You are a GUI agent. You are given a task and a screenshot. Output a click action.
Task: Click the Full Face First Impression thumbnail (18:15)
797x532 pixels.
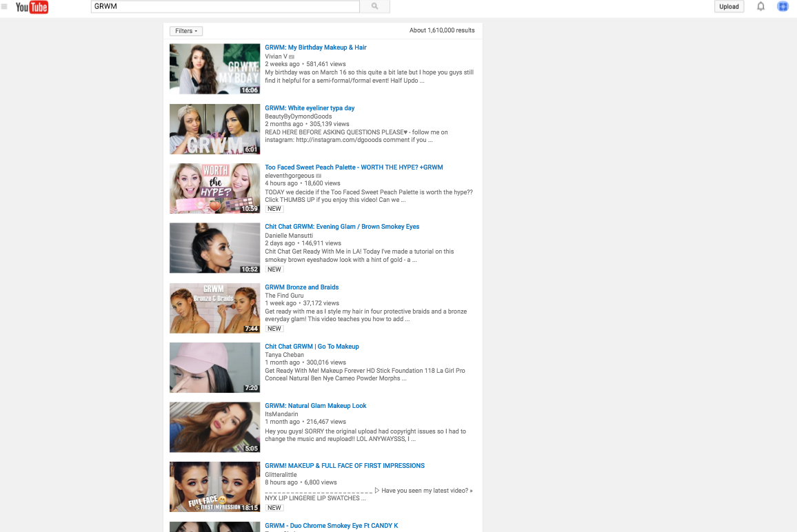(x=214, y=487)
